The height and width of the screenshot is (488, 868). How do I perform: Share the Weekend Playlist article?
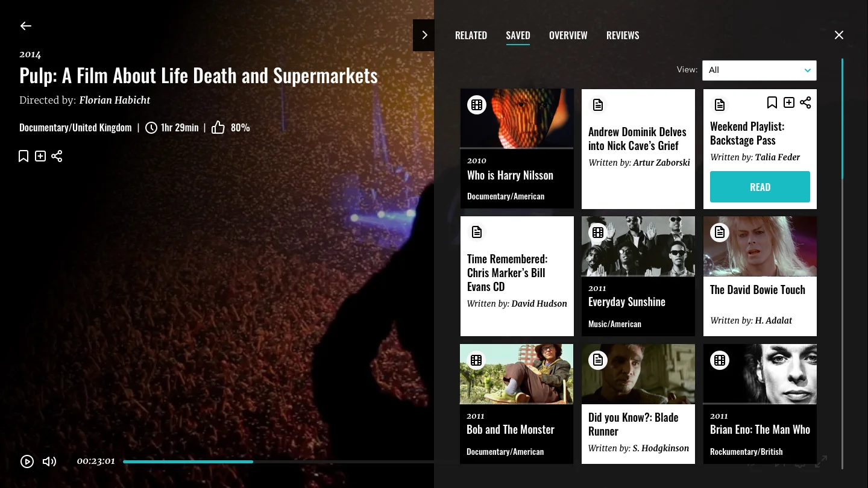[805, 102]
